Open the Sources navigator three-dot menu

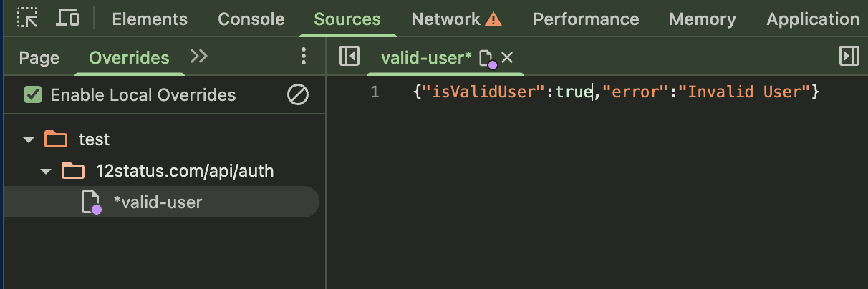(304, 57)
